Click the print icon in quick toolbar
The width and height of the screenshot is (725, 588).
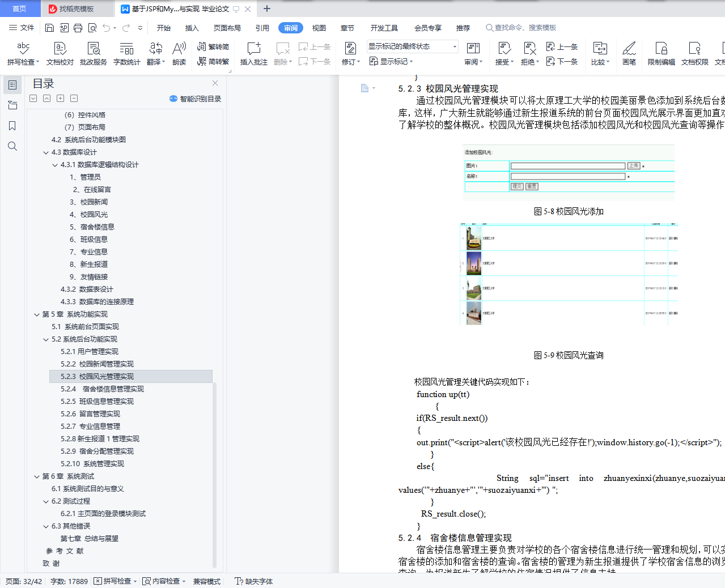tap(78, 28)
